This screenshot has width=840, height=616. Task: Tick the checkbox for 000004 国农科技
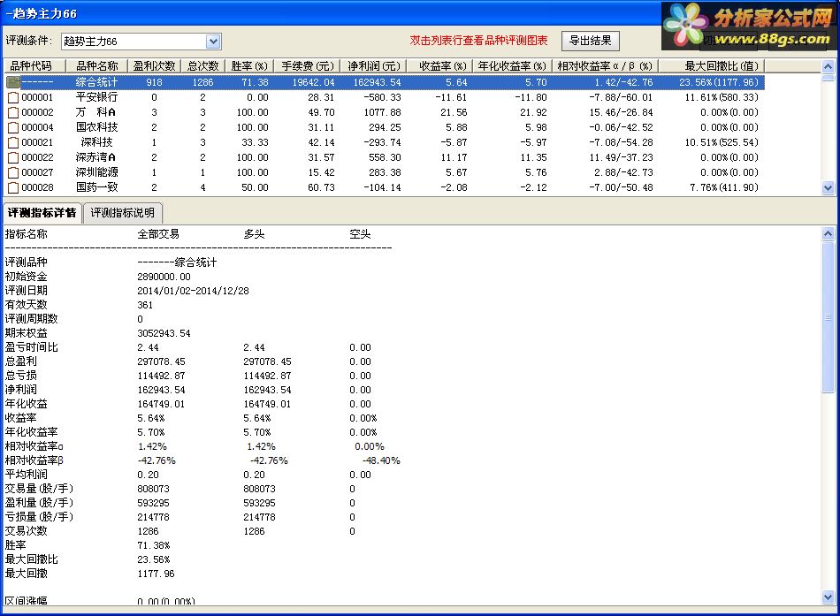tap(13, 127)
